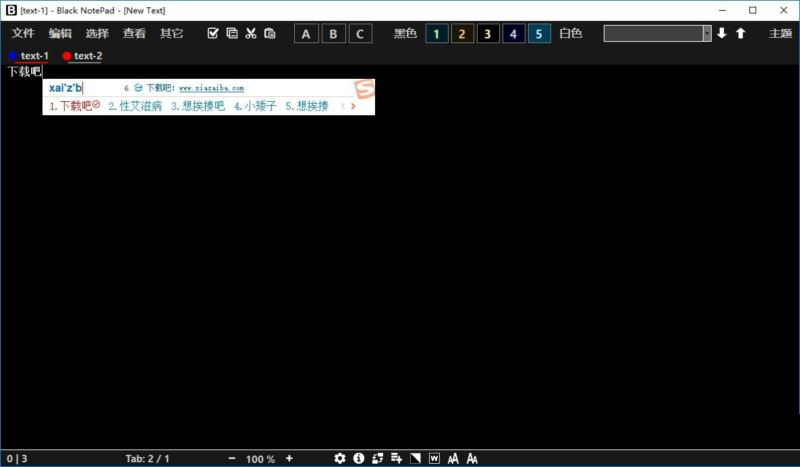Switch to the text-2 tab
The height and width of the screenshot is (467, 800).
tap(88, 56)
